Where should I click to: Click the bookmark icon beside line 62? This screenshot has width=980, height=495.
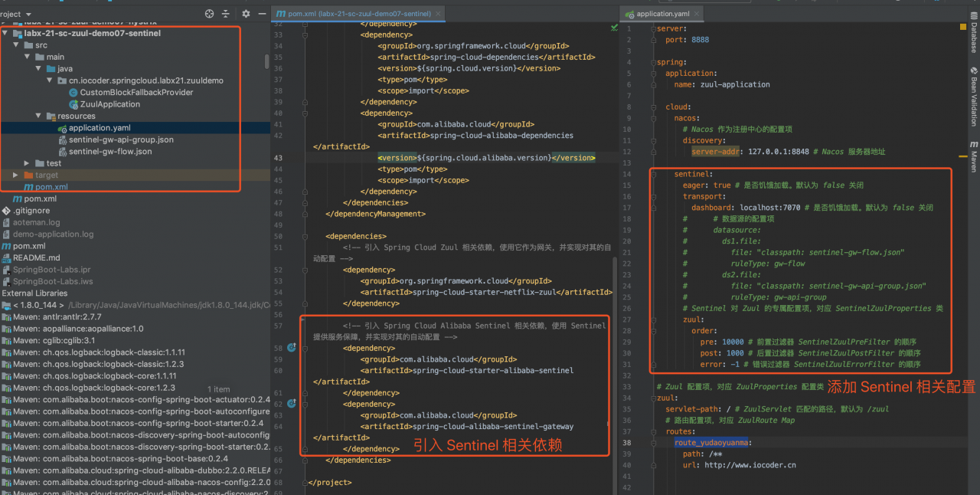coord(291,404)
